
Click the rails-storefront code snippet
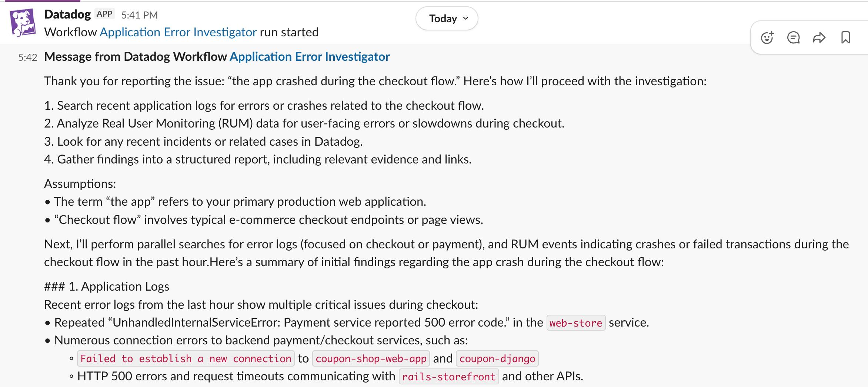449,376
